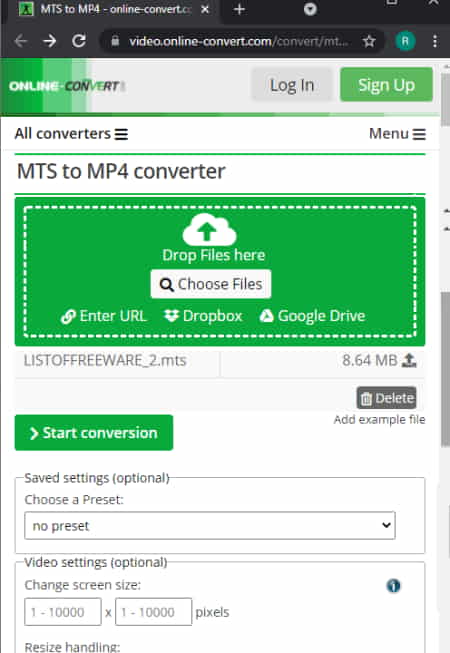Close the MTS to MP4 tab
The width and height of the screenshot is (450, 653).
[x=205, y=9]
